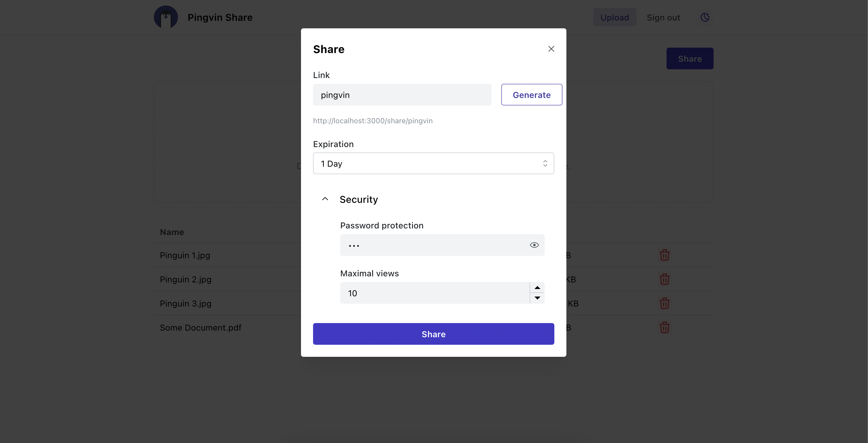Collapse the Security section chevron
Screen dimensions: 868x443
point(325,199)
